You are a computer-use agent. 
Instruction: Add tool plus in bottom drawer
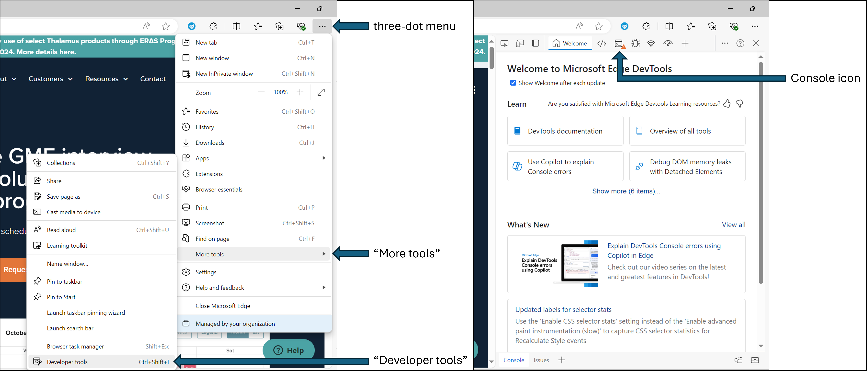[x=562, y=360]
